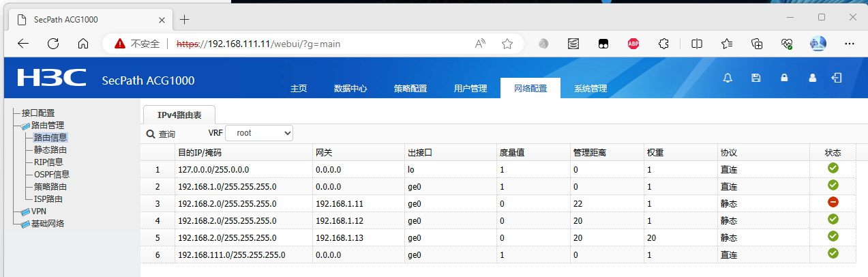Viewport: 868px width, 277px height.
Task: Click the 状态 column header
Action: click(833, 153)
